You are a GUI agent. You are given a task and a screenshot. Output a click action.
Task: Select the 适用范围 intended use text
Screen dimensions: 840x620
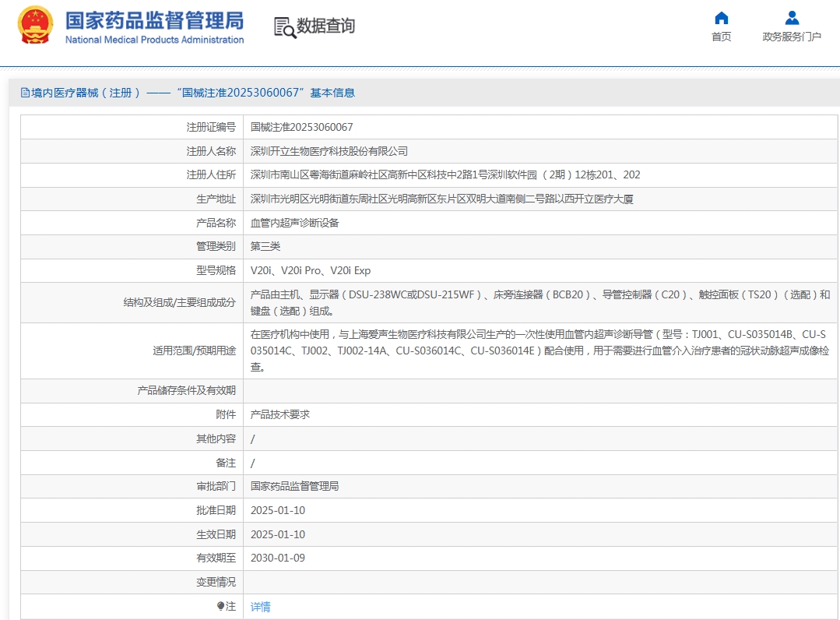tap(540, 351)
